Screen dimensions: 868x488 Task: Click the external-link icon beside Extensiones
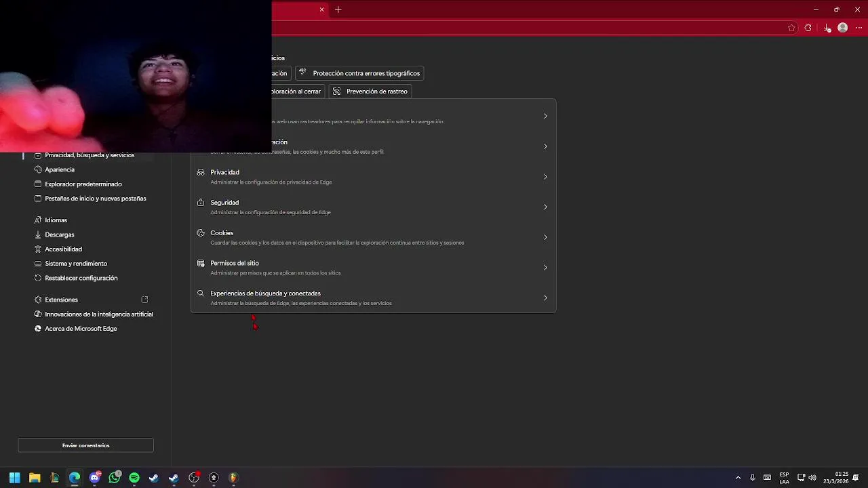click(x=144, y=300)
